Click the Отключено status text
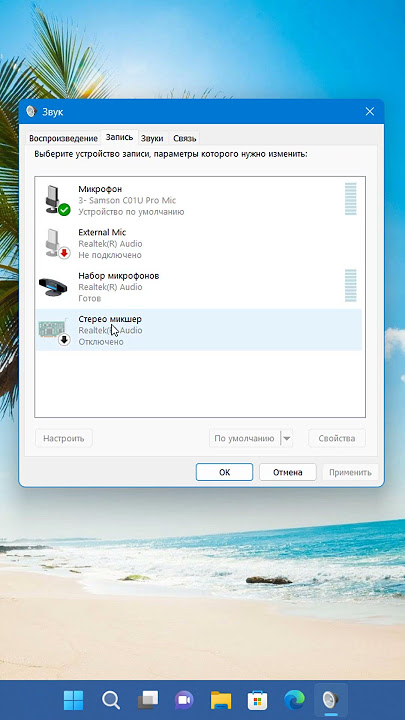 click(101, 342)
